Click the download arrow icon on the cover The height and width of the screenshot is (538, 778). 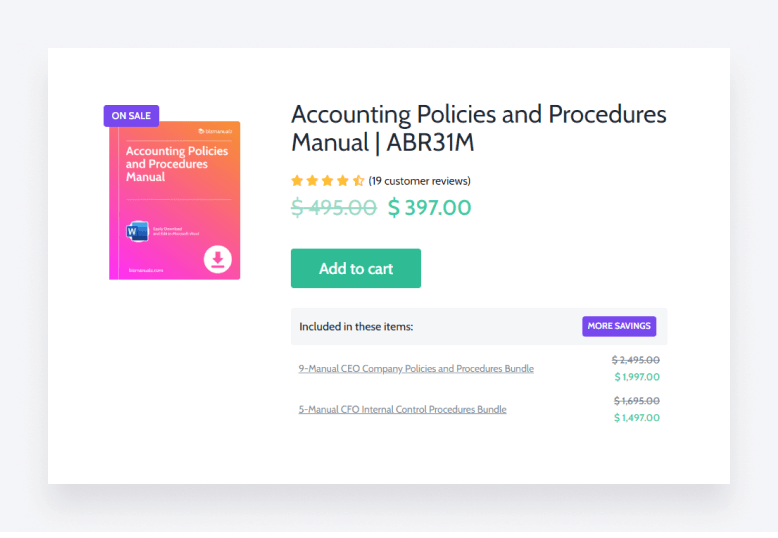pyautogui.click(x=218, y=260)
